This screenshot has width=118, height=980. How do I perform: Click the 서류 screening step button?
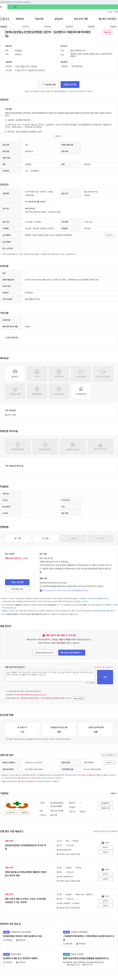pos(17,538)
